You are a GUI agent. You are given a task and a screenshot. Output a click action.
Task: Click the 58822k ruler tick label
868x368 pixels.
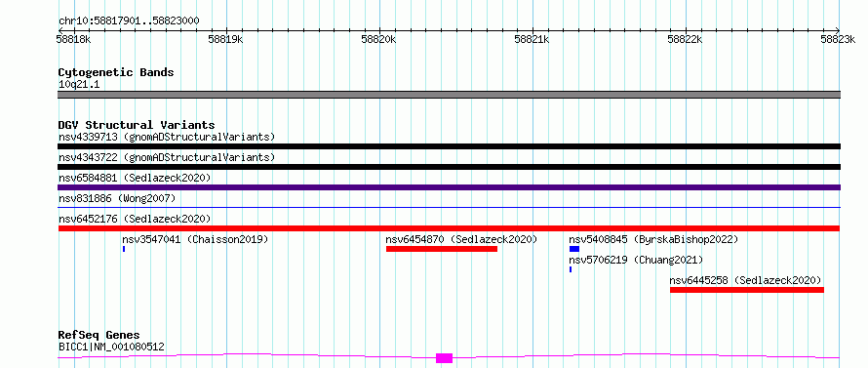(685, 39)
